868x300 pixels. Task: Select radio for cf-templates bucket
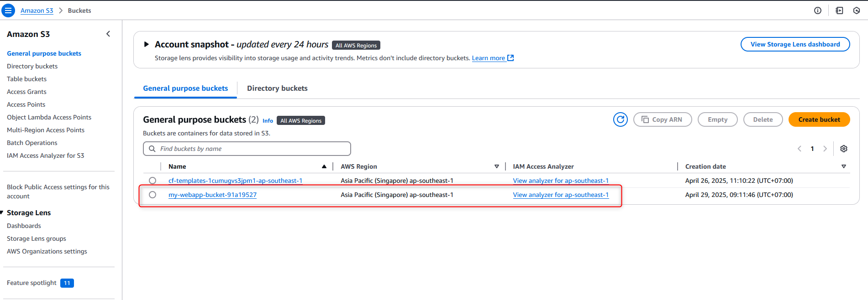tap(153, 181)
